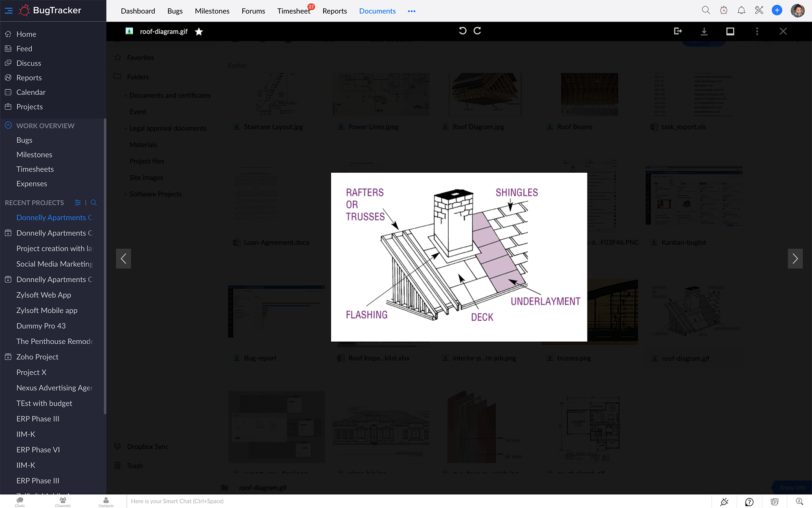Open the Bugs tab
812x508 pixels.
coord(175,11)
